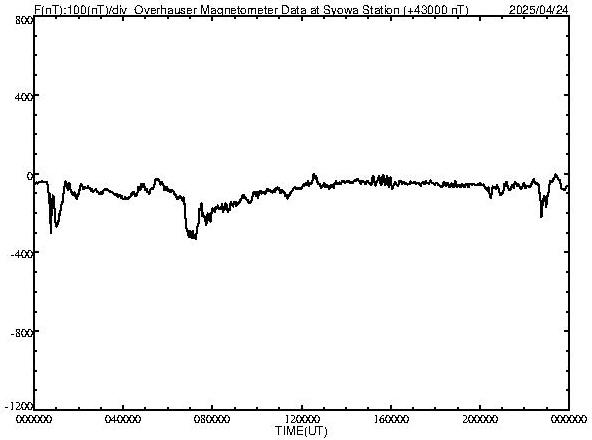The width and height of the screenshot is (592, 440).
Task: Select the 160000 time tick label
Action: 391,419
